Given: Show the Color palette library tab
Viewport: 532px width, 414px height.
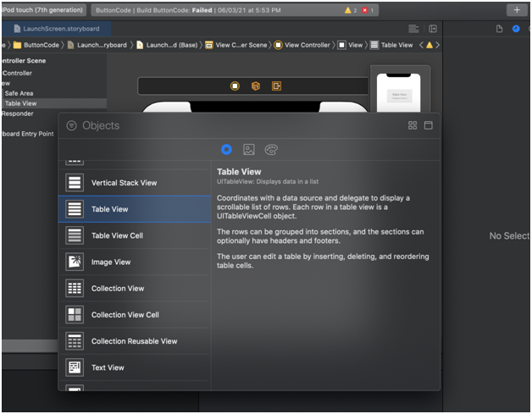Looking at the screenshot, I should coord(271,150).
